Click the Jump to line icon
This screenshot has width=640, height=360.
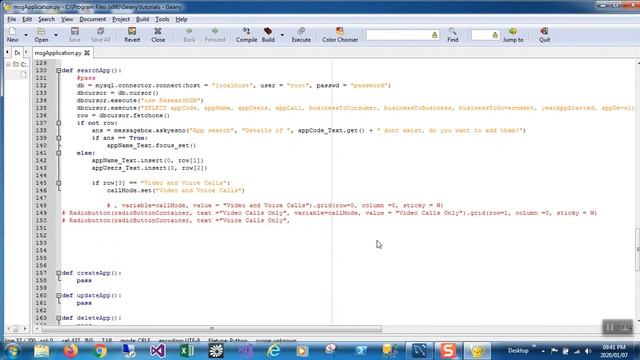(513, 35)
